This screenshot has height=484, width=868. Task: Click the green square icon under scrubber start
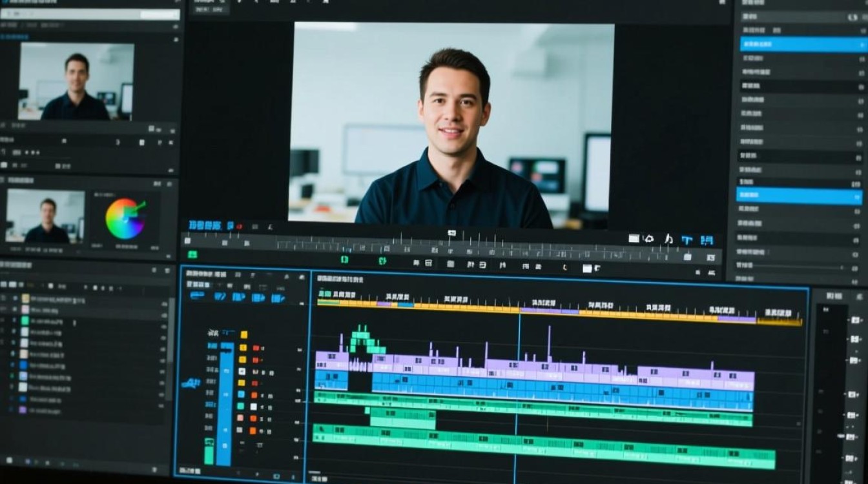pyautogui.click(x=192, y=255)
